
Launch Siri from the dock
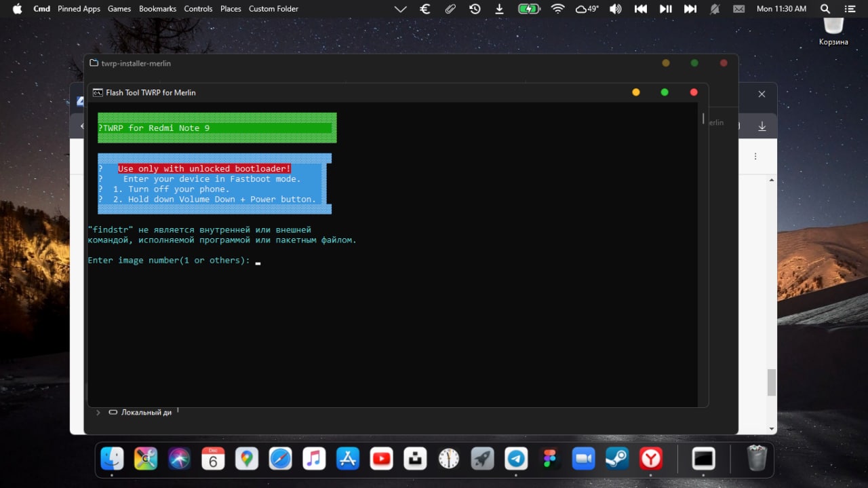point(179,459)
